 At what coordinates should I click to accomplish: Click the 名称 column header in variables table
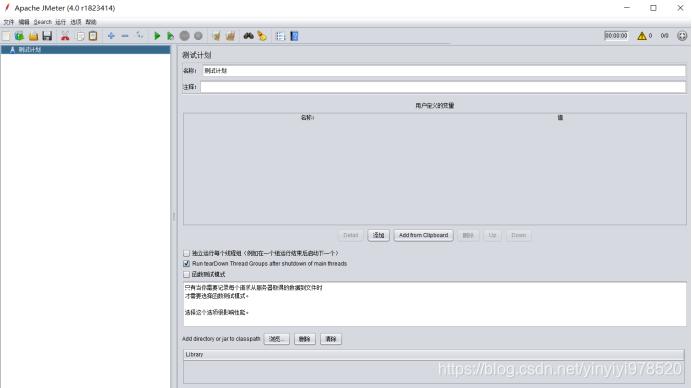pyautogui.click(x=308, y=117)
